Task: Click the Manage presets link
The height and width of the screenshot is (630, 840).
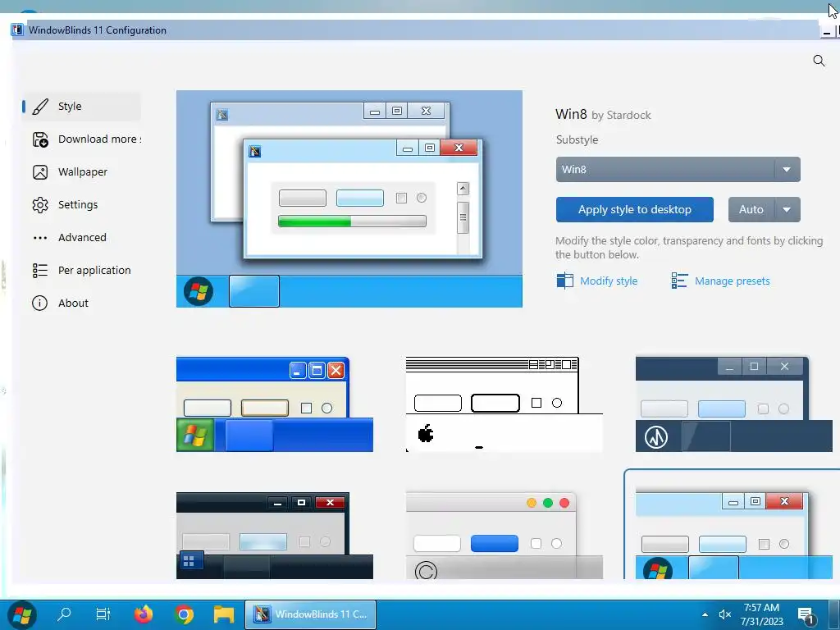Action: point(732,281)
